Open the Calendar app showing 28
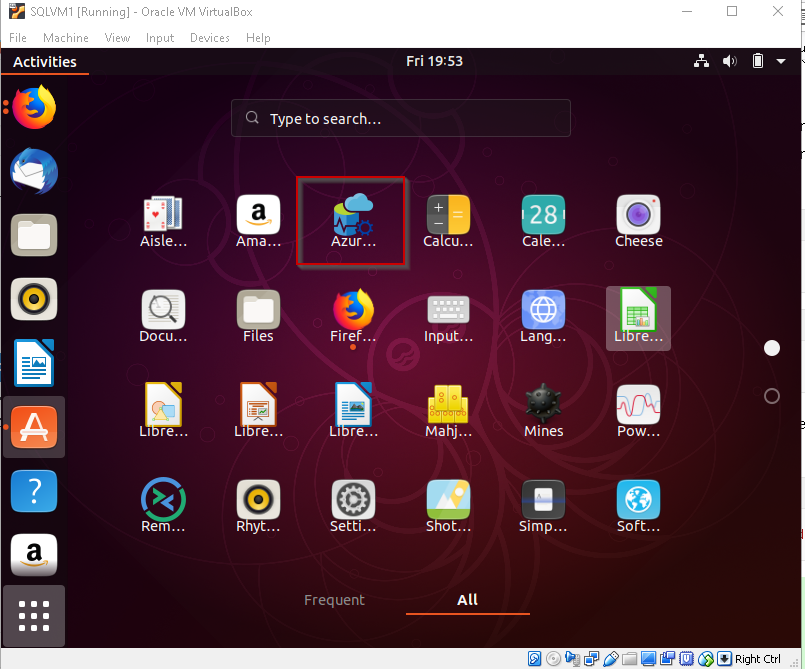 point(543,222)
